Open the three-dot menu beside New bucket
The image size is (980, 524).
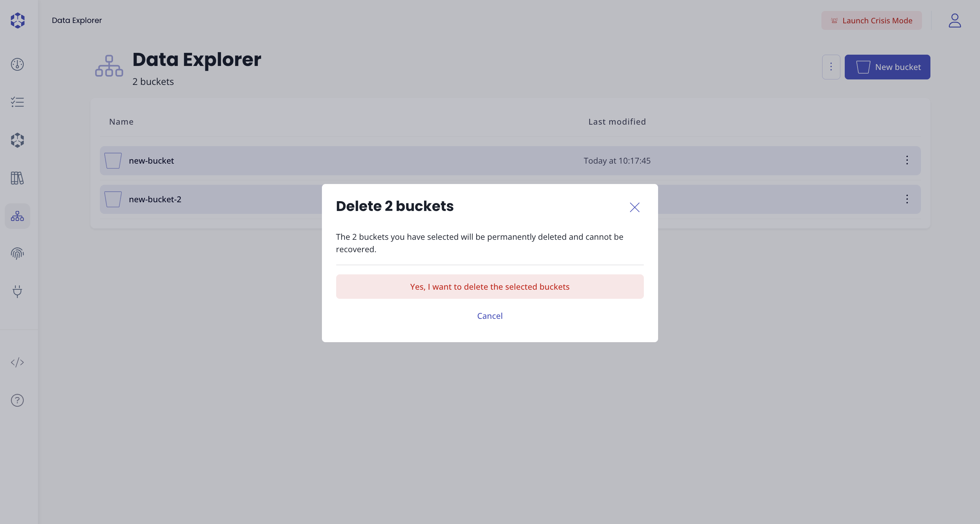(x=831, y=67)
